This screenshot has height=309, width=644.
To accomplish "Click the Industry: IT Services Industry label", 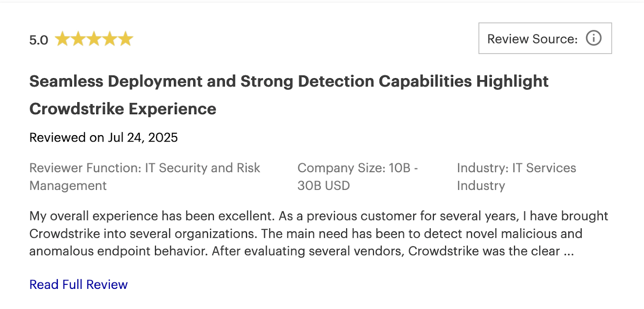I will click(x=516, y=176).
